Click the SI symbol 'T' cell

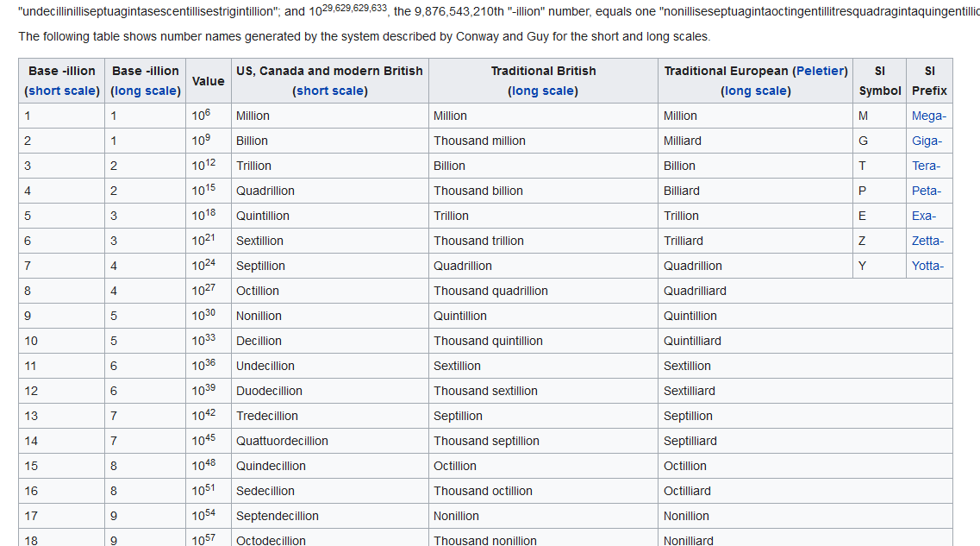[x=879, y=166]
